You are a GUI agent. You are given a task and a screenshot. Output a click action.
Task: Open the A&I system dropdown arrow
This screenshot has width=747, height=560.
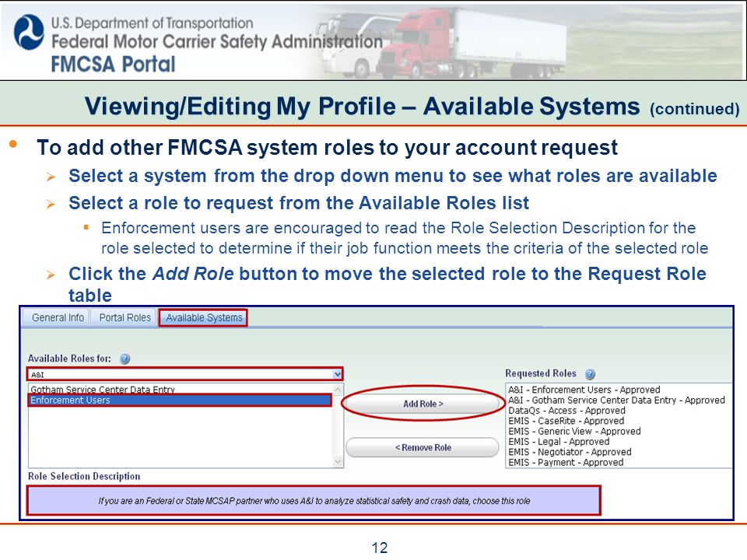[x=337, y=374]
